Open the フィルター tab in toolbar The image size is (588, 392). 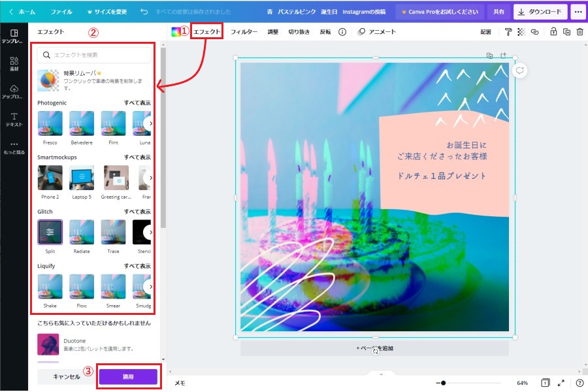coord(244,31)
